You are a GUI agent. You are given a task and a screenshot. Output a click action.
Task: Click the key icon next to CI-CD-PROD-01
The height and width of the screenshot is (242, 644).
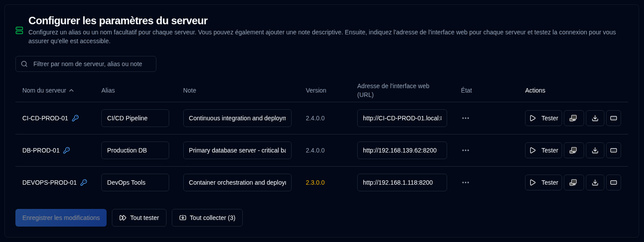[75, 118]
